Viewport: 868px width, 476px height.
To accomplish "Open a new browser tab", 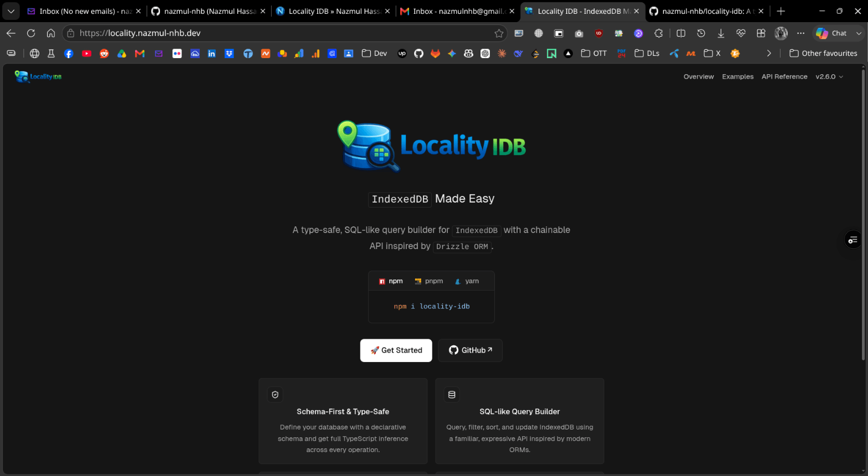I will 781,11.
